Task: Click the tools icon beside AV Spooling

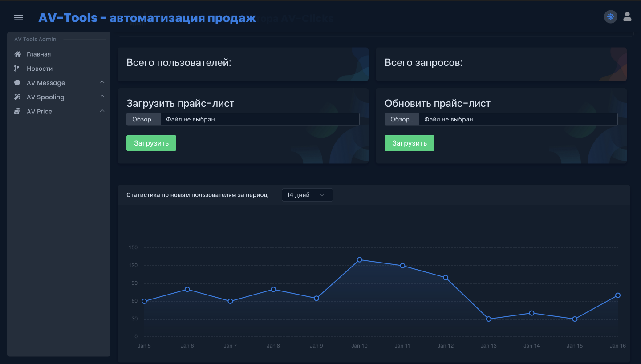Action: (17, 97)
